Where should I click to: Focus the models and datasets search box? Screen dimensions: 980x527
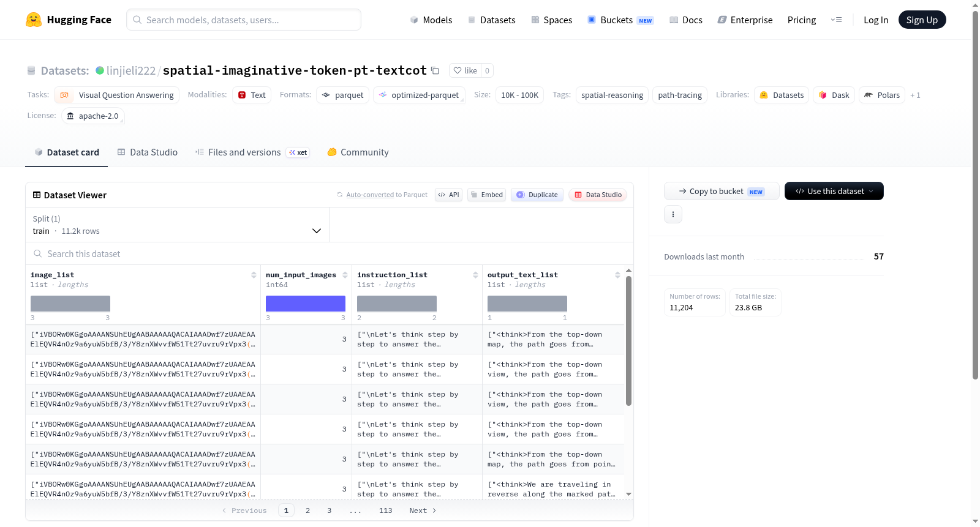pyautogui.click(x=244, y=20)
